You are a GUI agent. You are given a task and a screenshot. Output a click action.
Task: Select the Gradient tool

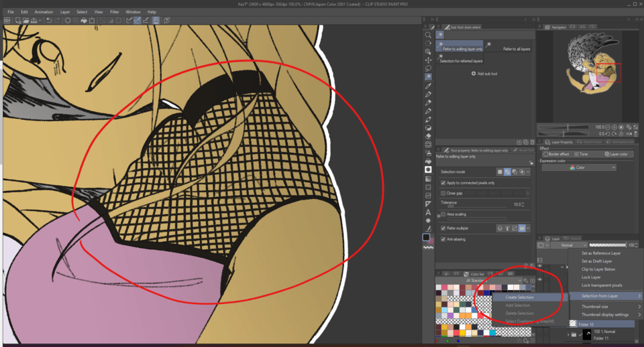428,179
